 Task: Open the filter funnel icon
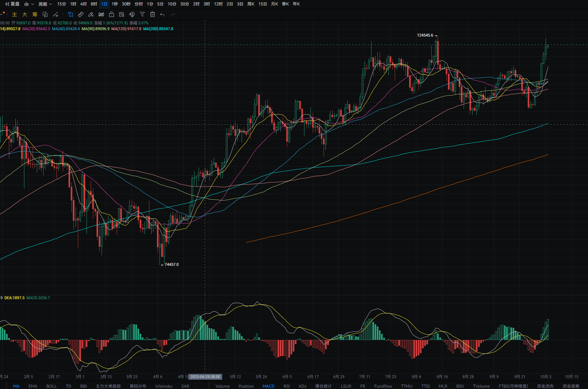tap(142, 14)
